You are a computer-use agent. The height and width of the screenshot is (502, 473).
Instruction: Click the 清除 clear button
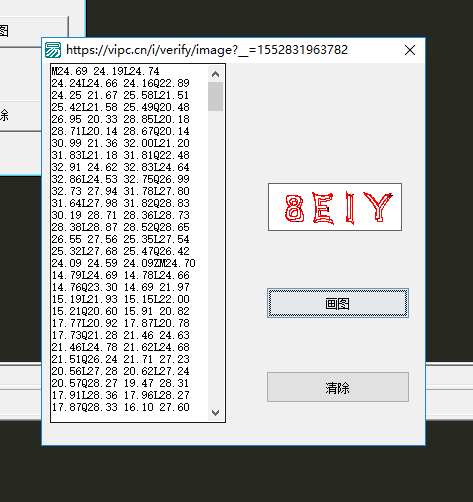click(x=338, y=387)
